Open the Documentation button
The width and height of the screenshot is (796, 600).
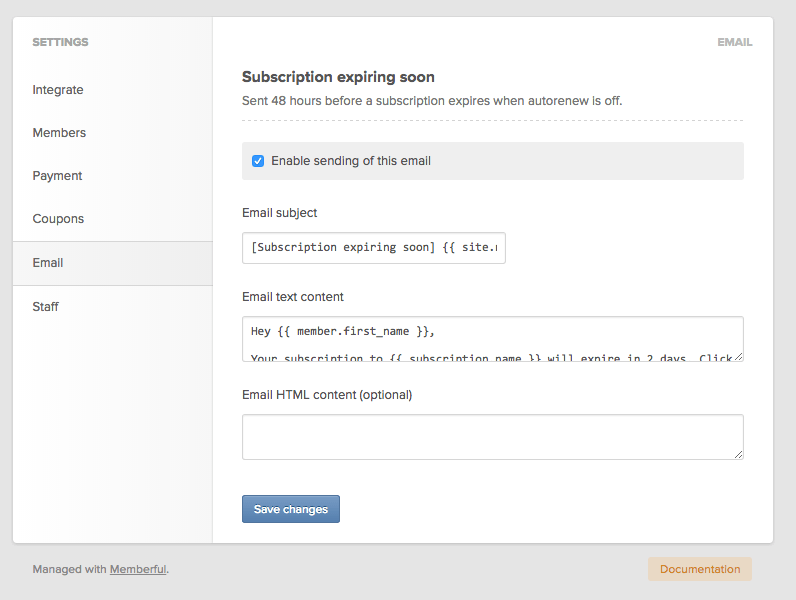coord(700,569)
